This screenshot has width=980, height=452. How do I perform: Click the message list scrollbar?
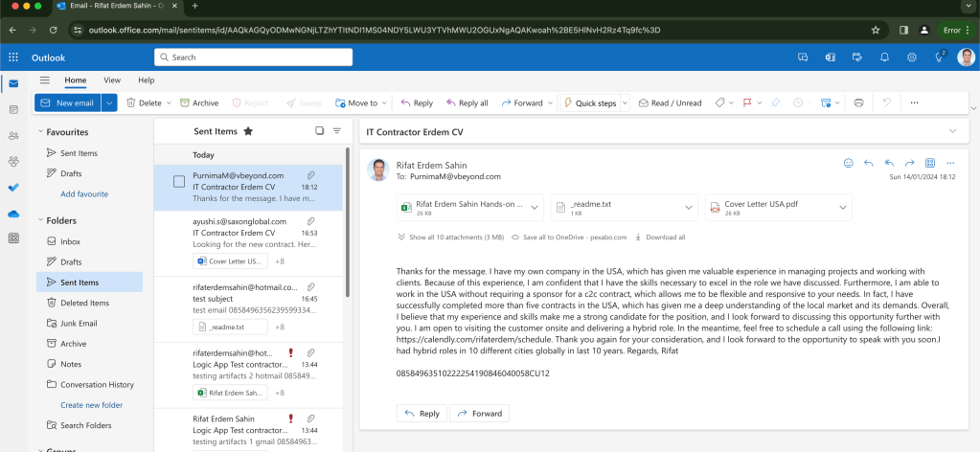pyautogui.click(x=348, y=221)
